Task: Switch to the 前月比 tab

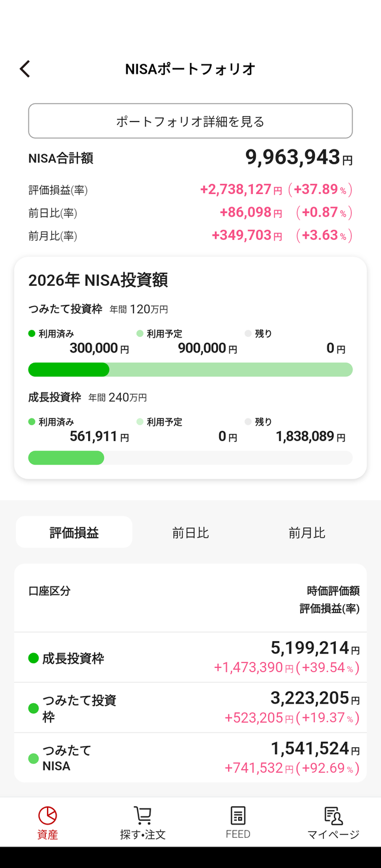Action: point(307,533)
